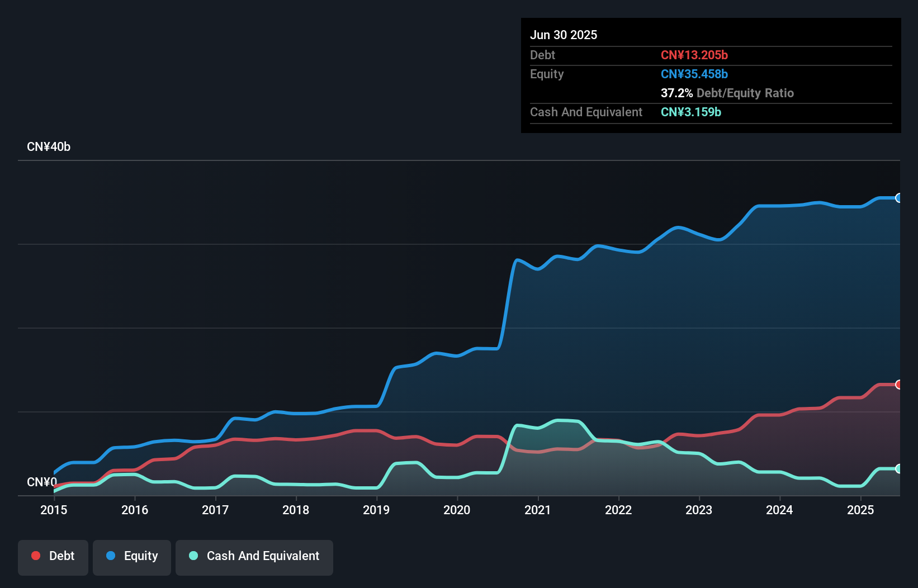Select the red Debt dot icon in the legend

click(x=35, y=556)
